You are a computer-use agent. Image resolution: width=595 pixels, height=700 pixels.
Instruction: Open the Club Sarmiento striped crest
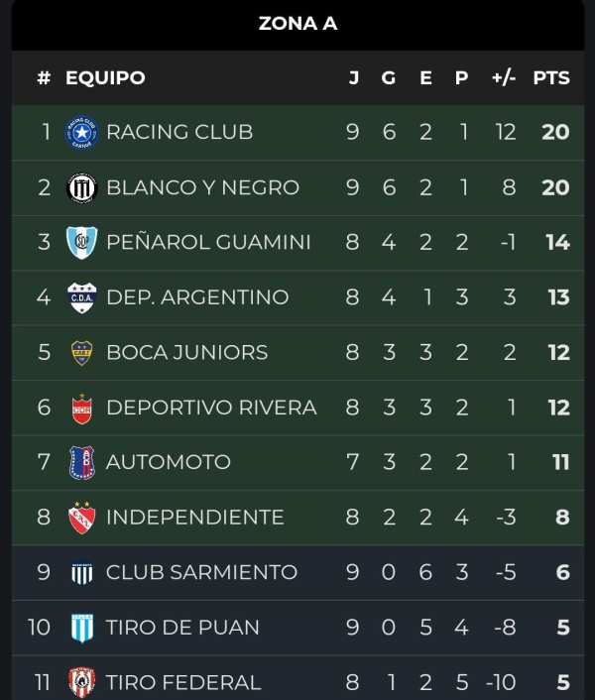pos(81,572)
